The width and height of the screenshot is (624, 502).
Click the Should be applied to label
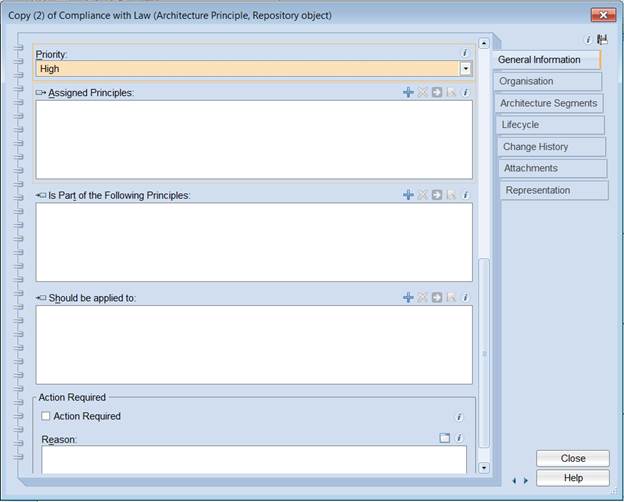[92, 298]
